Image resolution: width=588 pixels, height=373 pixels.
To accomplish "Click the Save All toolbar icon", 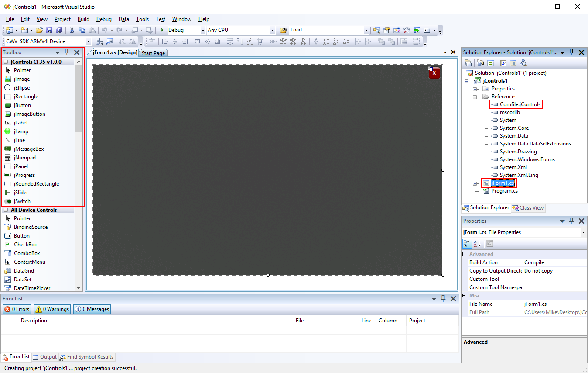I will pyautogui.click(x=59, y=30).
